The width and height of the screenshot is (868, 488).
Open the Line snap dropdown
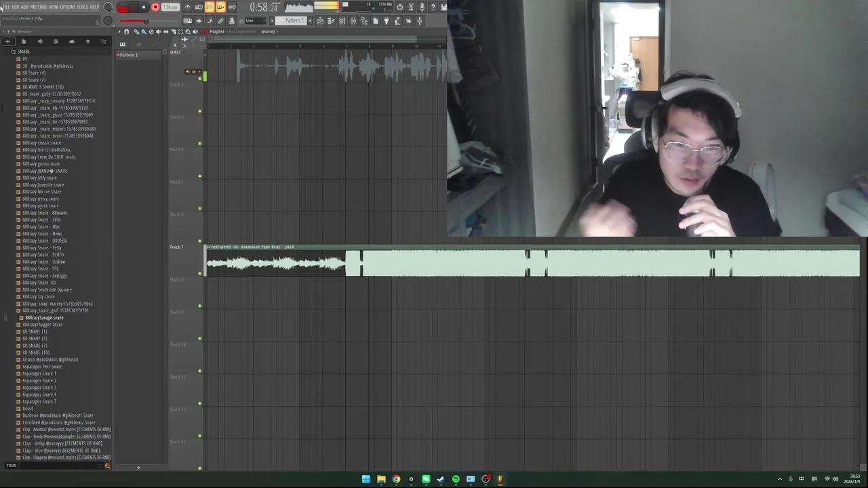click(x=255, y=21)
